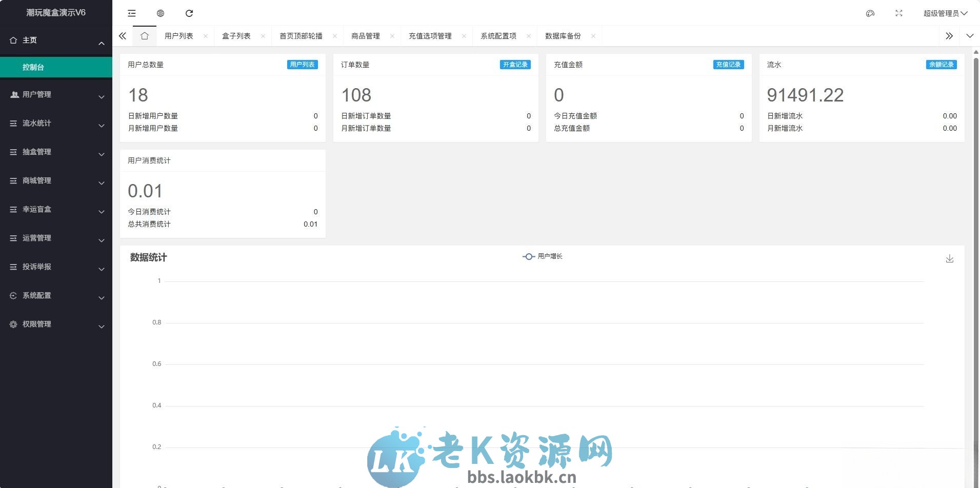Select the 权限管理 gear icon
The width and height of the screenshot is (980, 488).
click(x=12, y=324)
